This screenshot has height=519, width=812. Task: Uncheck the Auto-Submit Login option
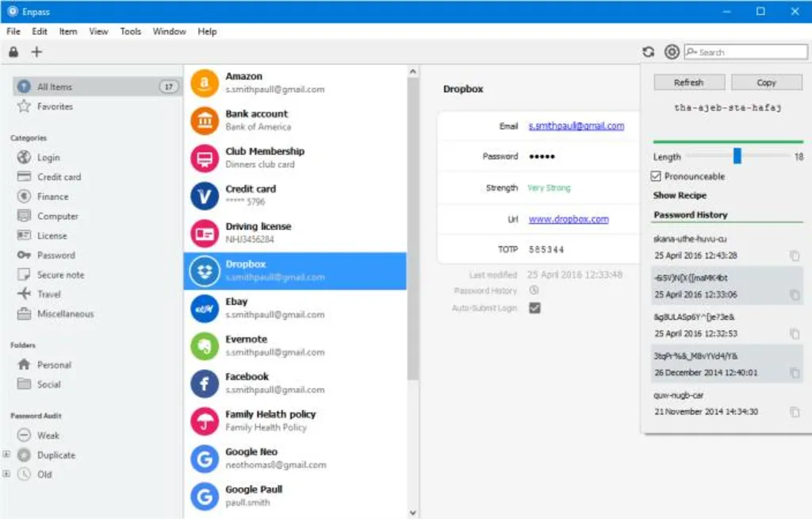[x=534, y=308]
